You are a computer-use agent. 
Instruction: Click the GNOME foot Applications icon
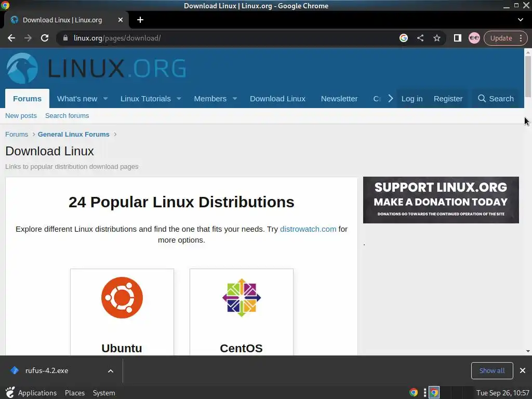coord(10,393)
